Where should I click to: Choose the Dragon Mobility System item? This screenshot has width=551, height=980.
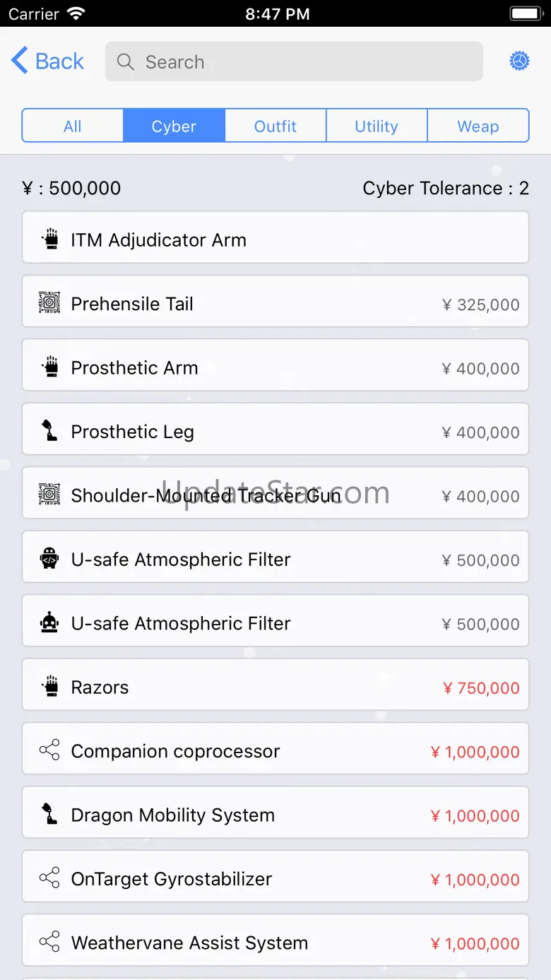coord(275,815)
